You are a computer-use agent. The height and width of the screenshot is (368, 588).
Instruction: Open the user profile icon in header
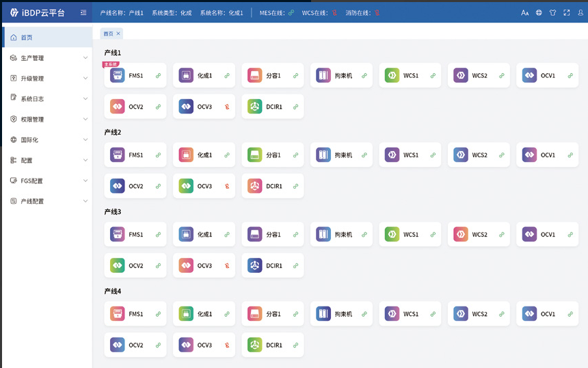pos(580,12)
